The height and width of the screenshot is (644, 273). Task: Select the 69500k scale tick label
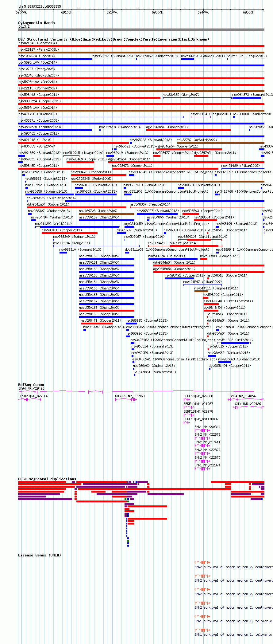point(248,12)
